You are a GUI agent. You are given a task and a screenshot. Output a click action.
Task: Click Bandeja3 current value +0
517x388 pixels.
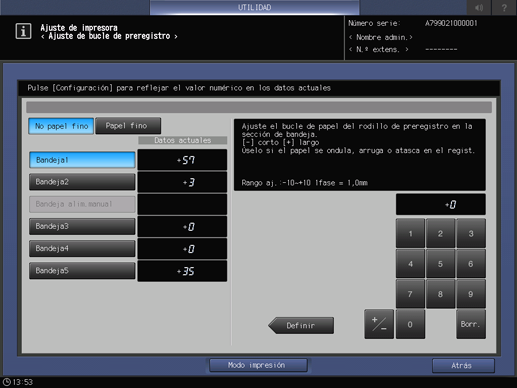click(x=182, y=226)
